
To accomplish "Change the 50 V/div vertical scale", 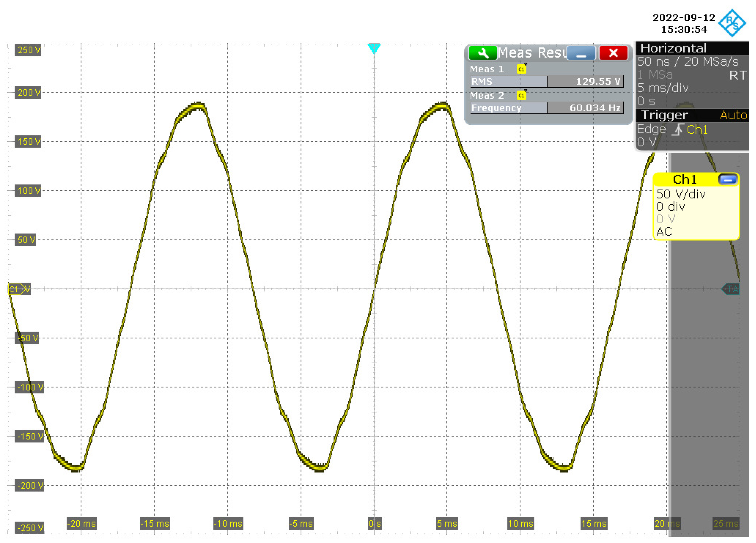I will pos(681,194).
